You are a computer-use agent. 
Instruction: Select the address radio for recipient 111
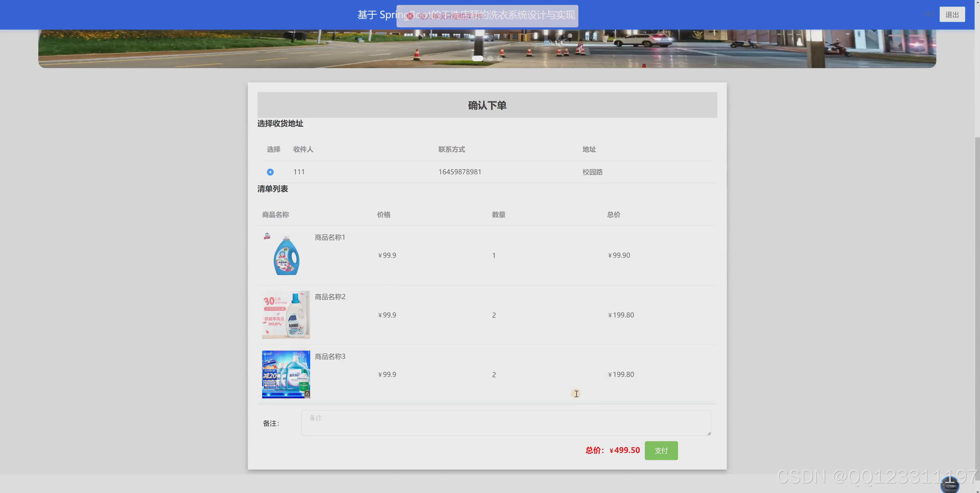[270, 172]
